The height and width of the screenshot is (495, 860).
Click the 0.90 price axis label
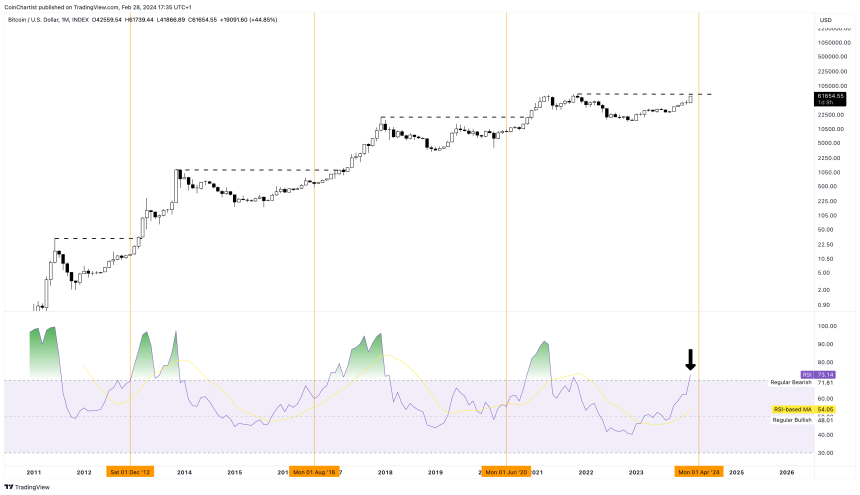(824, 305)
